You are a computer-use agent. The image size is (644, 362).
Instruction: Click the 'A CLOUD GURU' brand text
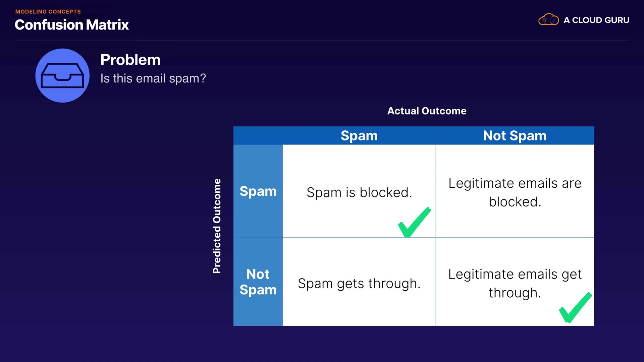pyautogui.click(x=596, y=20)
